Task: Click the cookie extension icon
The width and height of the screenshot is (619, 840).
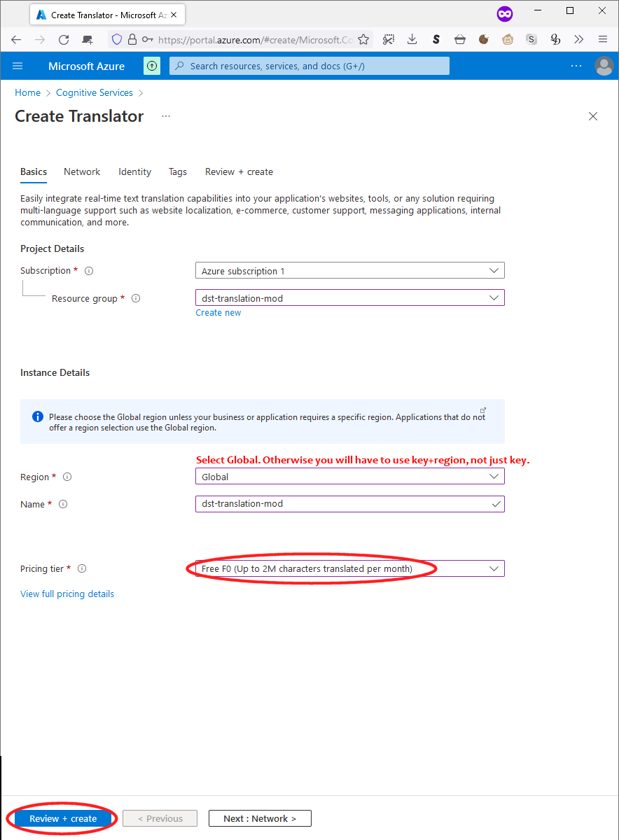Action: [x=484, y=40]
